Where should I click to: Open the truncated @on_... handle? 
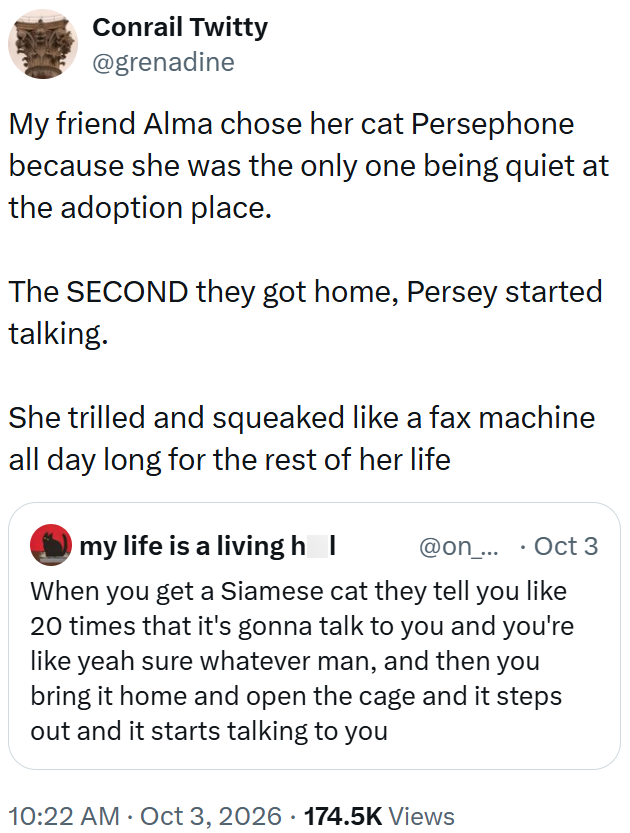[459, 547]
